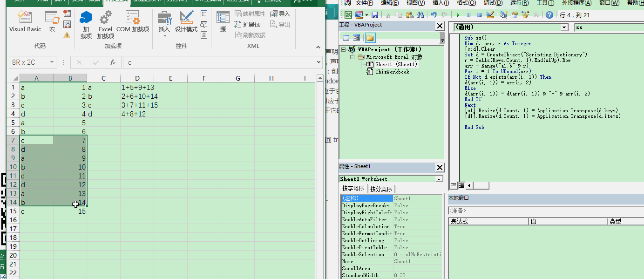Switch to 按分类序 properties tab
644x279 pixels.
(381, 189)
